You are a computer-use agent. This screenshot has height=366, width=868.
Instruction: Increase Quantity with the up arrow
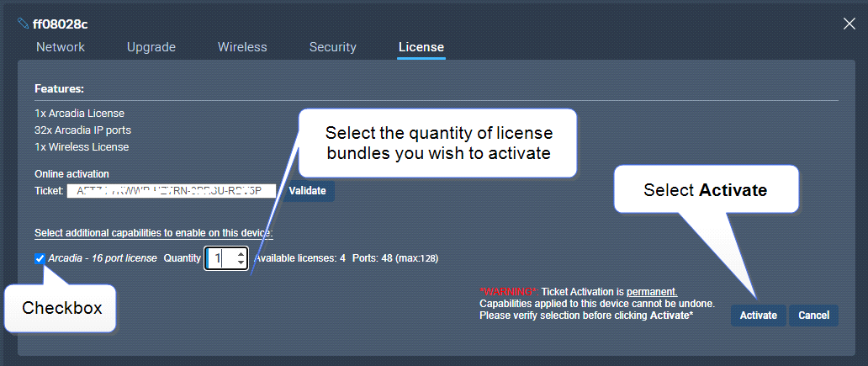click(x=241, y=254)
